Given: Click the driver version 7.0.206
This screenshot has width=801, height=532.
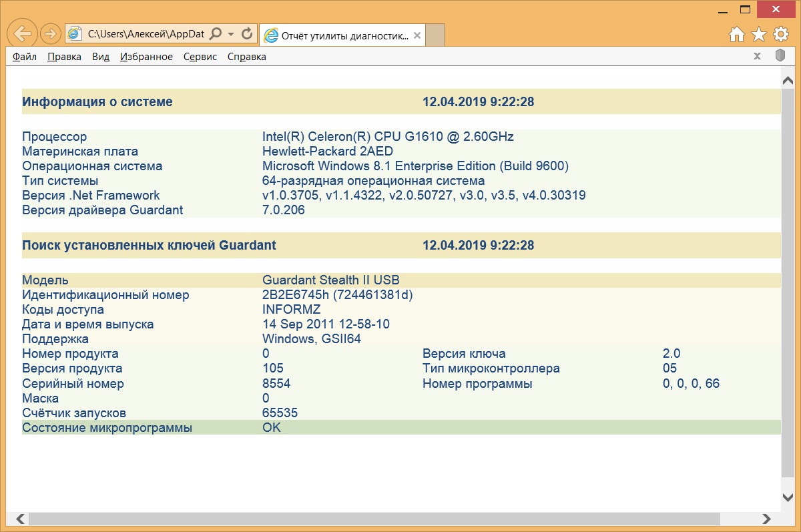Looking at the screenshot, I should pos(284,210).
